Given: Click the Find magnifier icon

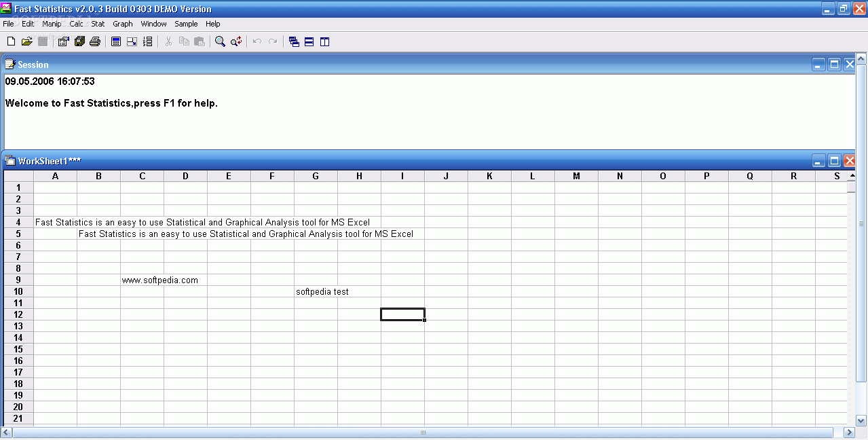Looking at the screenshot, I should [220, 41].
